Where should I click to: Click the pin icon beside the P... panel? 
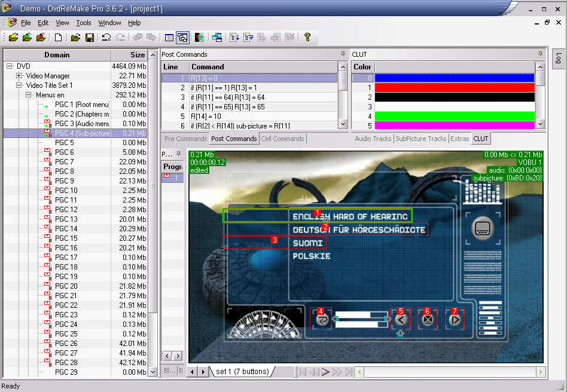coord(178,154)
